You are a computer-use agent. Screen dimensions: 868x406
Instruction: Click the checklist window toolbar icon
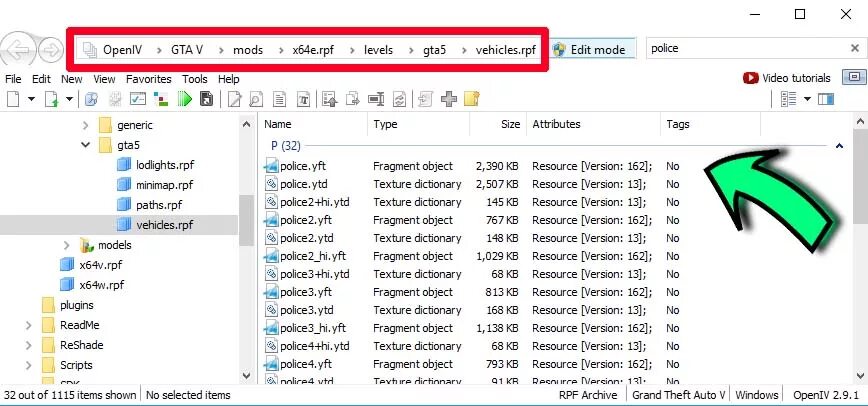[x=138, y=99]
